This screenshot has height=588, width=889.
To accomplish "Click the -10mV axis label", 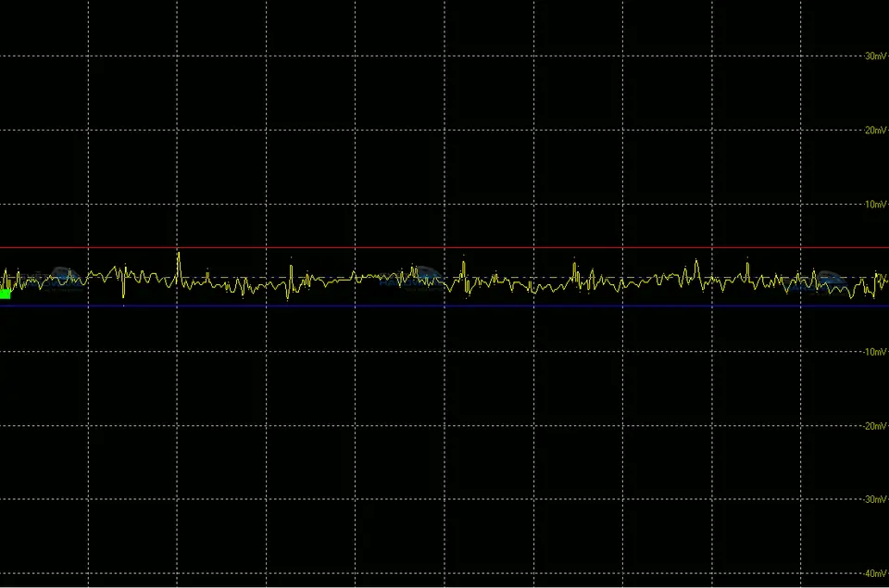I will click(x=873, y=352).
